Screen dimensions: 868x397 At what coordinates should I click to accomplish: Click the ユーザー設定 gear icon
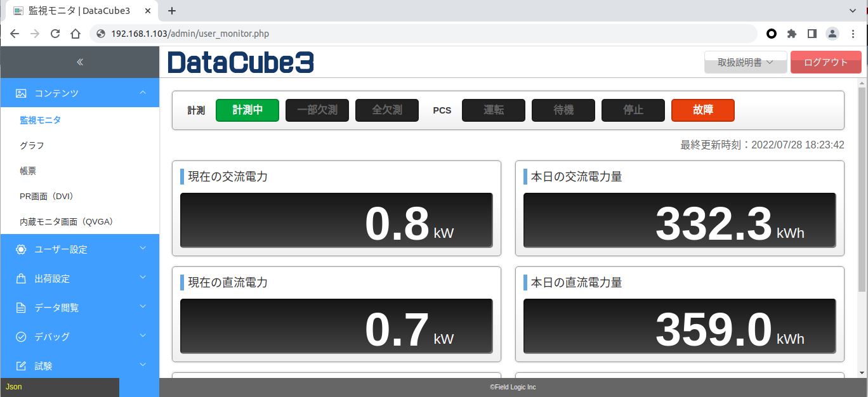21,249
